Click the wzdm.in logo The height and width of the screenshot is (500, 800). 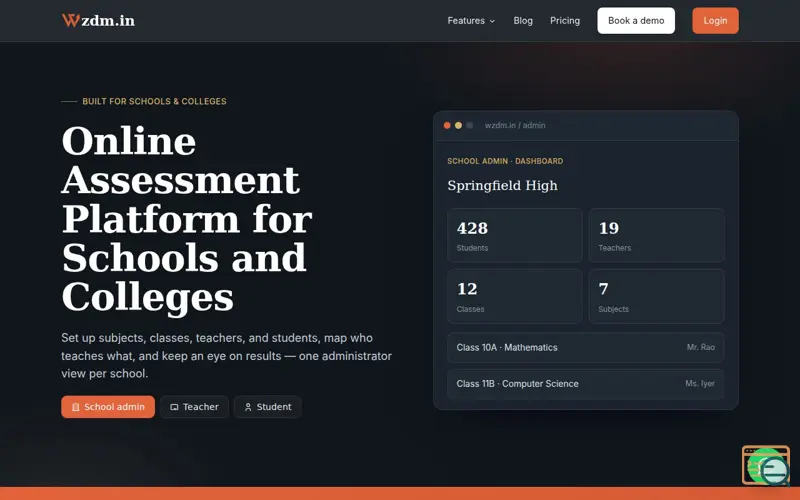(x=98, y=20)
